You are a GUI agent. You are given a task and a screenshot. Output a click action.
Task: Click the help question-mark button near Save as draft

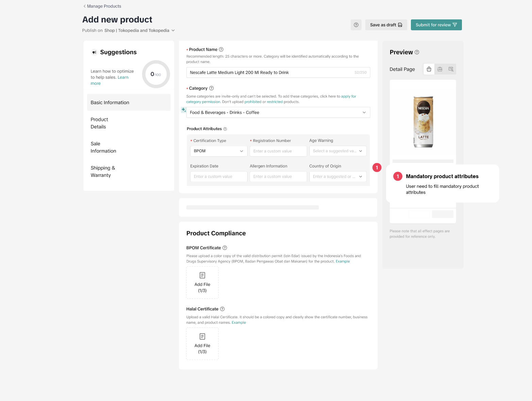tap(356, 25)
